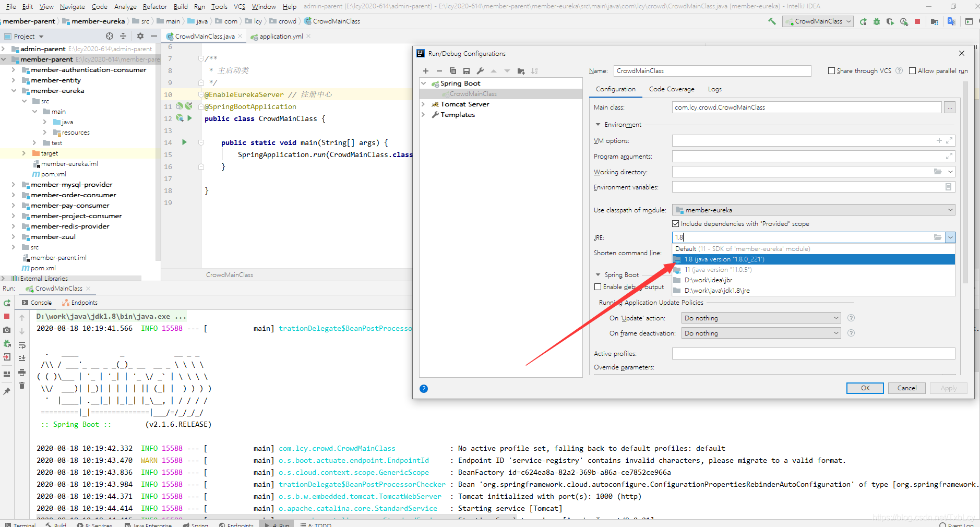Click the Google Translate toolbar icon
The width and height of the screenshot is (980, 527).
[951, 21]
